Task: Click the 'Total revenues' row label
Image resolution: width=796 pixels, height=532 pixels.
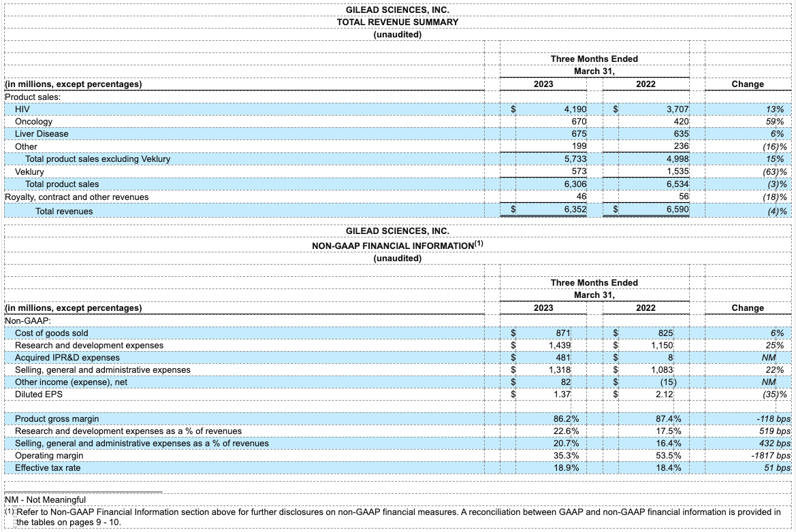Action: tap(64, 212)
